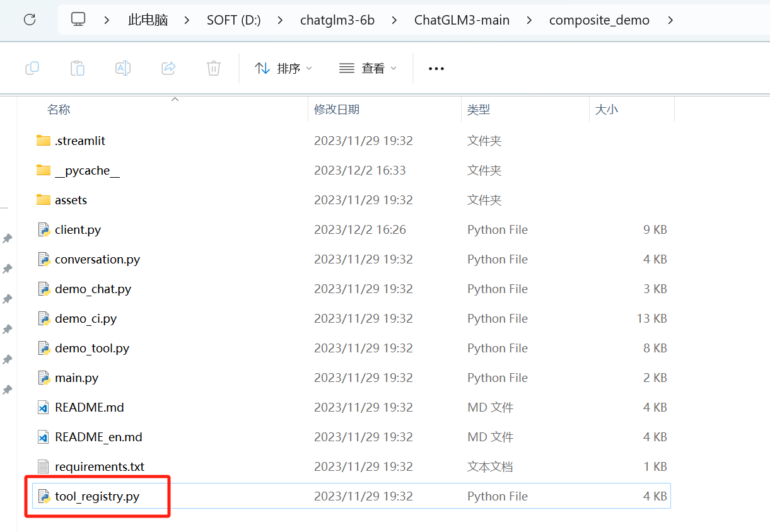Sort by the 大小 column header

pos(607,110)
